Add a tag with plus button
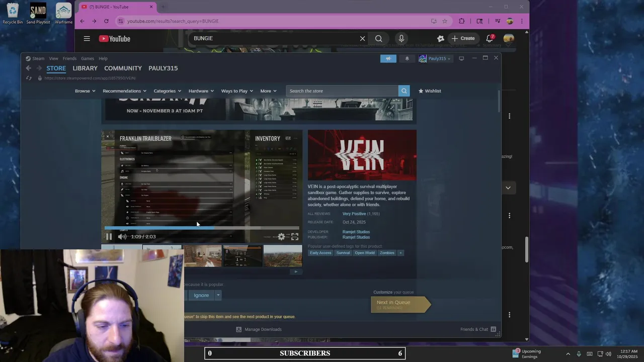This screenshot has width=644, height=362. [x=401, y=253]
